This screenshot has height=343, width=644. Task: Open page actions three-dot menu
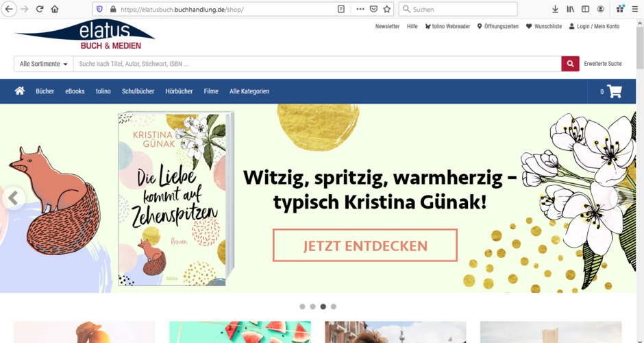click(360, 9)
